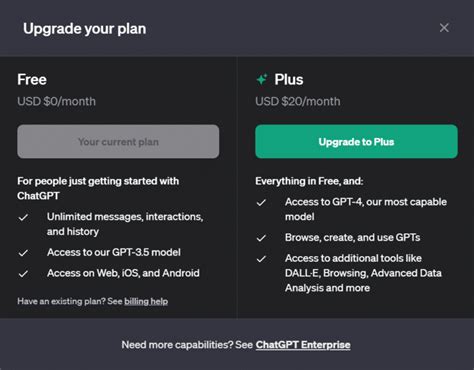Screen dimensions: 474x370
Task: Click the USD $0/month price text
Action: 56,101
